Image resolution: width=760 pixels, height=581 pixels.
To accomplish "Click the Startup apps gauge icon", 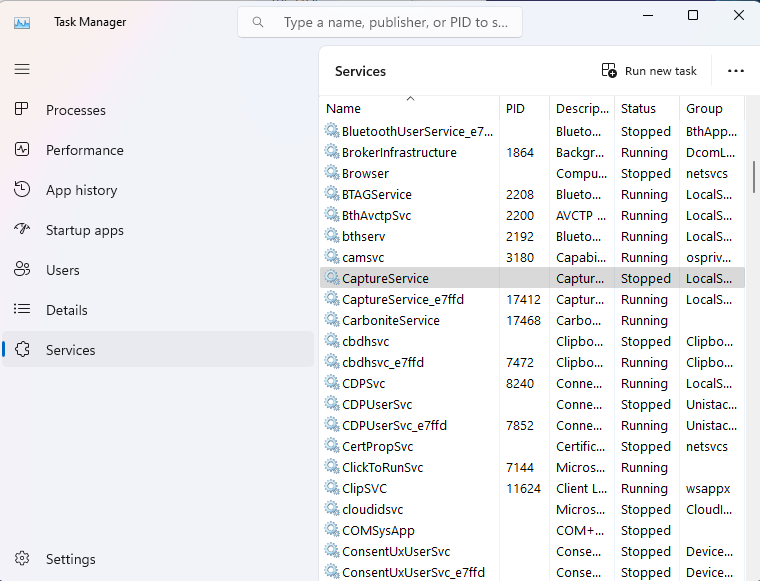I will tap(22, 230).
